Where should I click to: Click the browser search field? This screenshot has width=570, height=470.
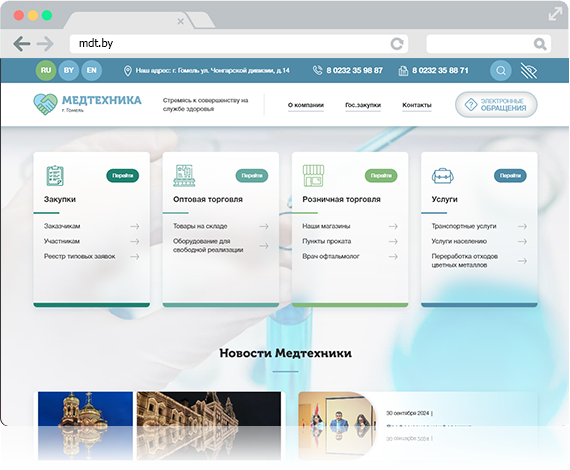(x=489, y=44)
